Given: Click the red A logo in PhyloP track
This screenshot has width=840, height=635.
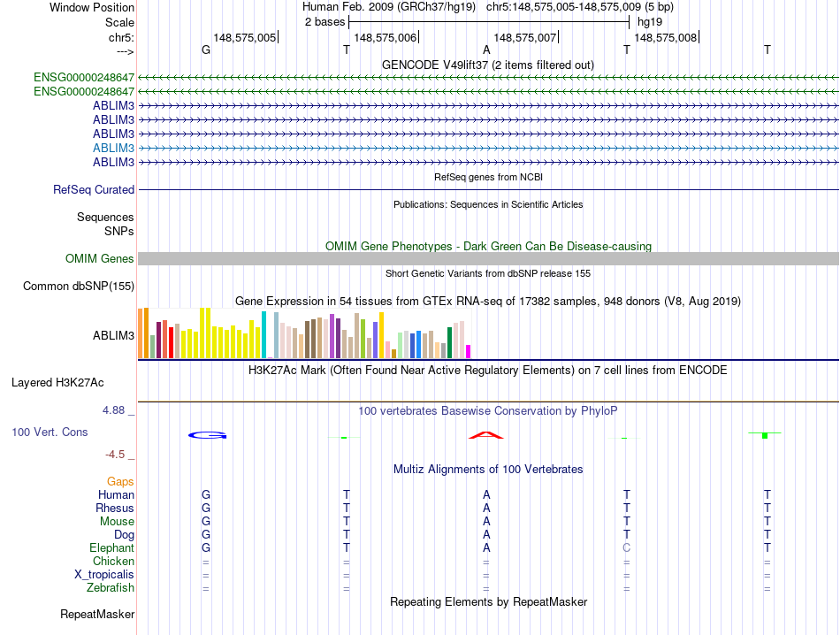Looking at the screenshot, I should click(486, 435).
